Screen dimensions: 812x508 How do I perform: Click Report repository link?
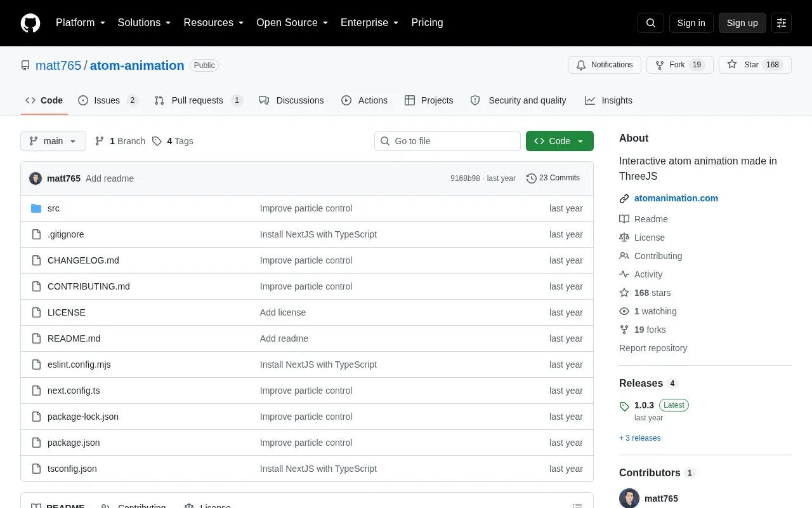pos(653,348)
